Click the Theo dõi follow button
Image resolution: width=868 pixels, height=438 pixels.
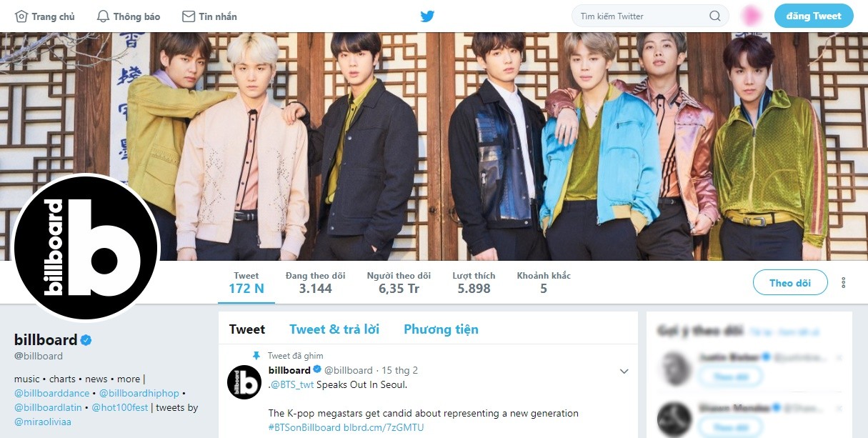click(x=790, y=283)
